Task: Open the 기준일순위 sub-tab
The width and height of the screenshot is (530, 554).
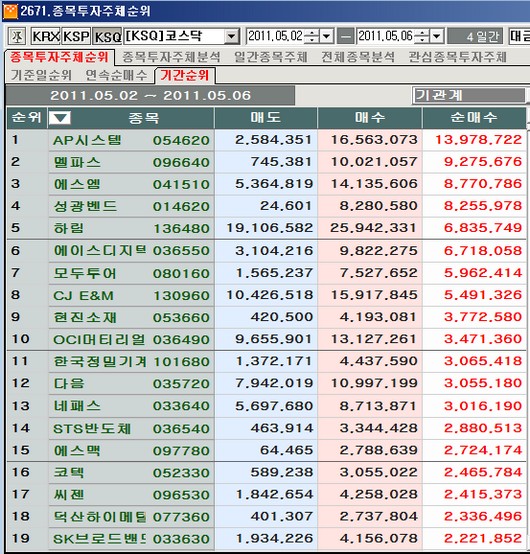Action: tap(41, 75)
